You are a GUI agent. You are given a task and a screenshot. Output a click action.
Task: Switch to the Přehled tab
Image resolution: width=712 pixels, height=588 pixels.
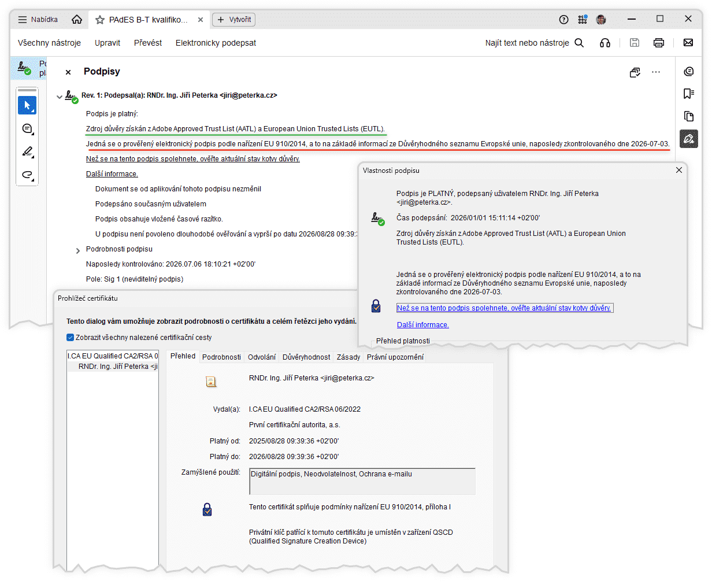pos(183,356)
